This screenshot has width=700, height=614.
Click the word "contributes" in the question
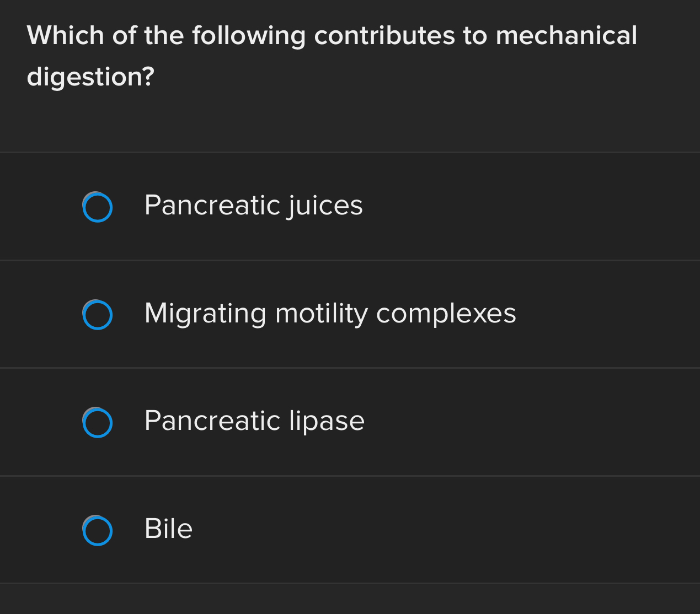pos(384,36)
